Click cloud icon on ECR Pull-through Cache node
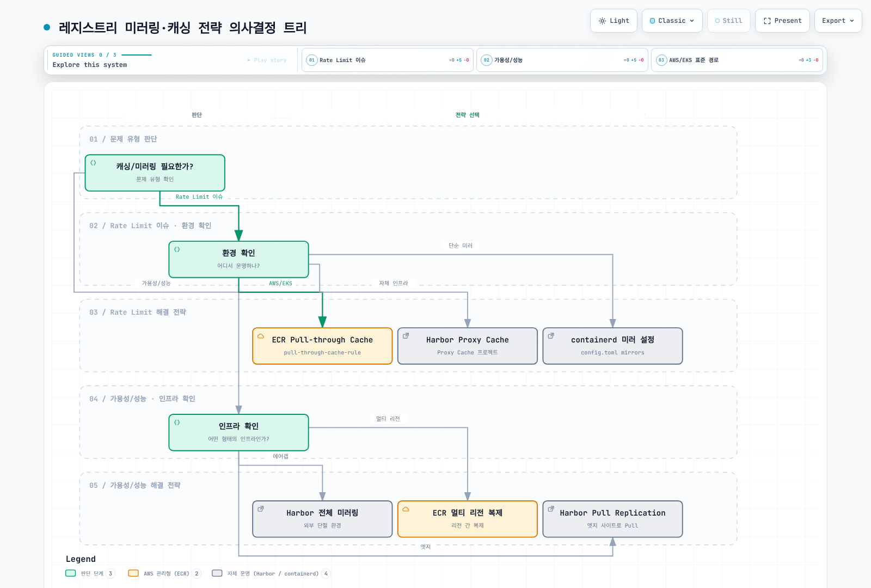 coord(261,336)
